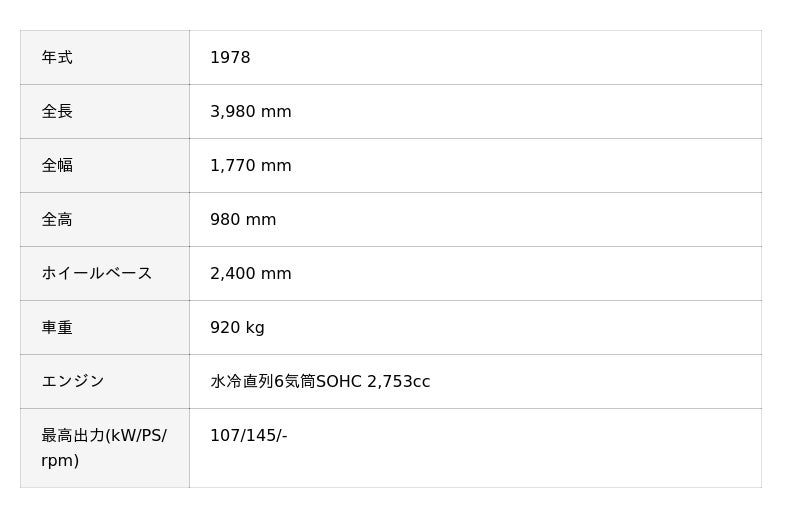
Task: Click the 2,753cc displacement figure
Action: [x=399, y=382]
